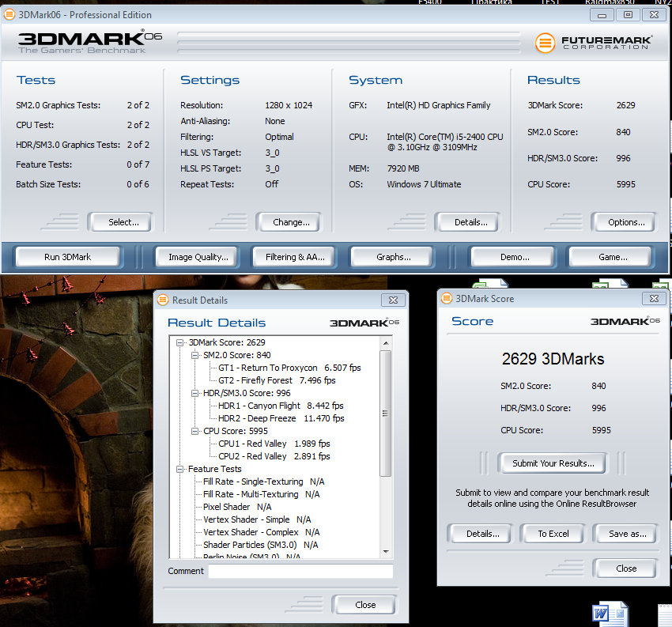Close the Result Details window with X
The height and width of the screenshot is (627, 672).
coord(393,300)
